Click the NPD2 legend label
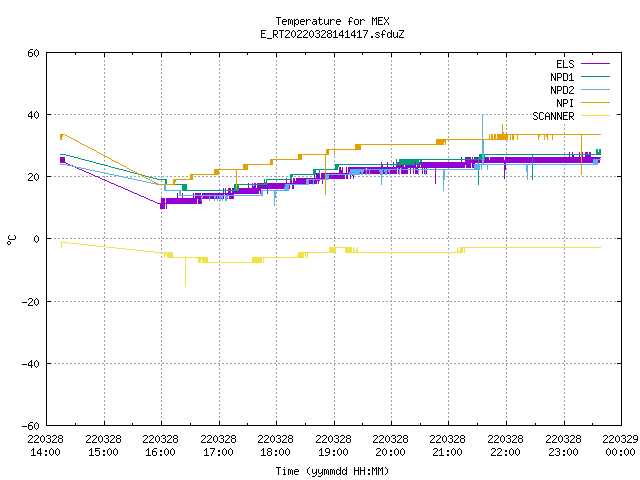This screenshot has width=640, height=480. coord(562,90)
